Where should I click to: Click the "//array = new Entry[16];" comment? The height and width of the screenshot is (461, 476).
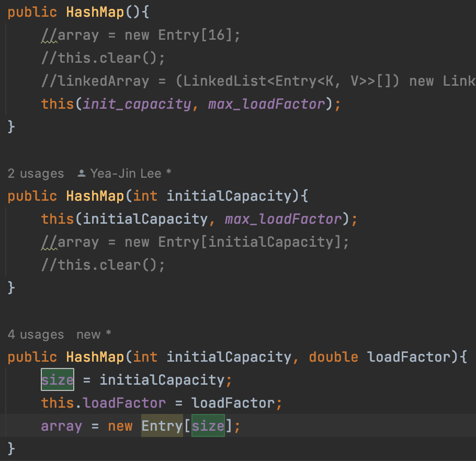(x=140, y=36)
